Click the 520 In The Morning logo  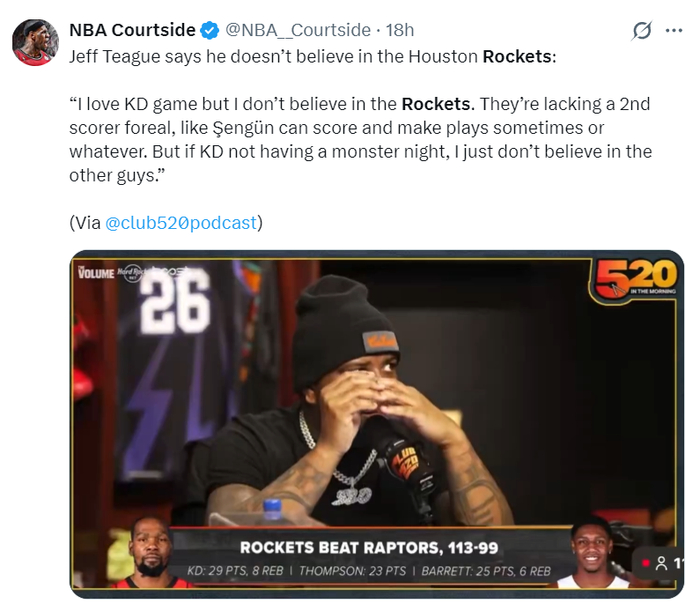(x=635, y=277)
